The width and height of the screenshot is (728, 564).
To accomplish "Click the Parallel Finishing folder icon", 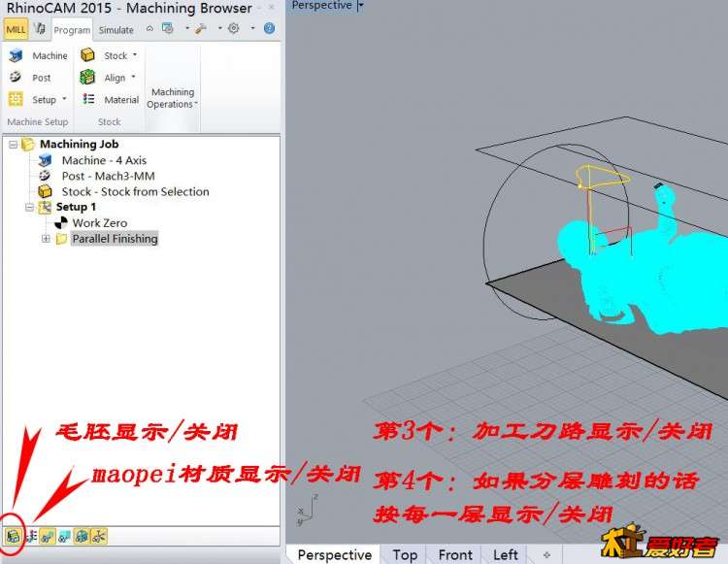I will click(61, 239).
